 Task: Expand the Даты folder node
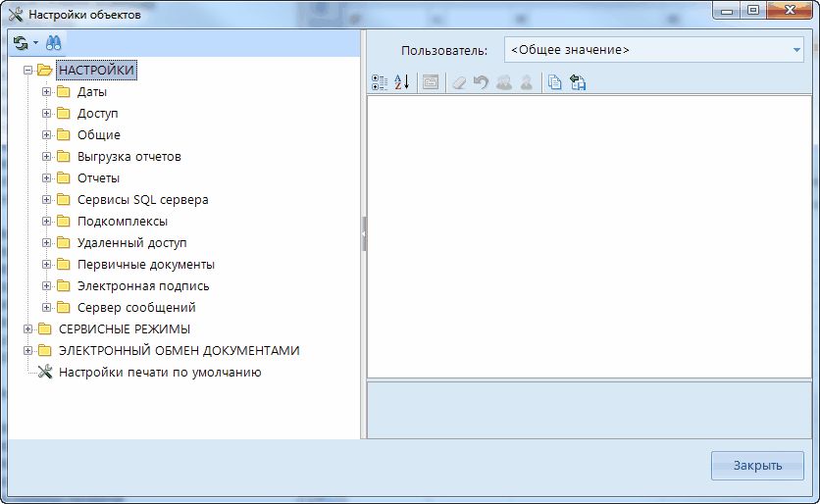coord(46,92)
